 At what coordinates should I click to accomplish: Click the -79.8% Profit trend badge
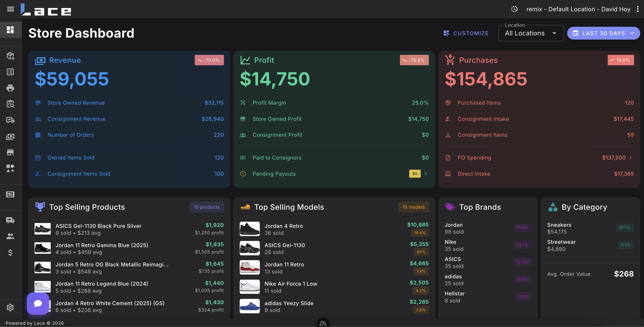(x=414, y=60)
